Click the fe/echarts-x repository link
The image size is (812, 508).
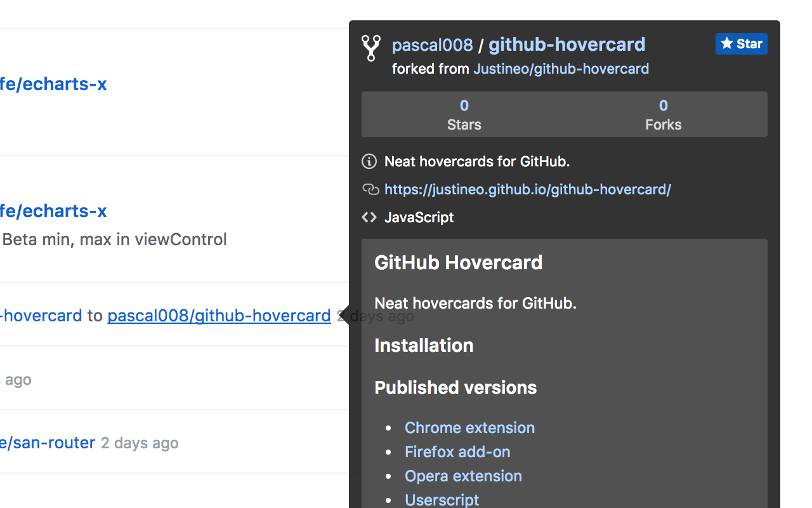pos(53,84)
